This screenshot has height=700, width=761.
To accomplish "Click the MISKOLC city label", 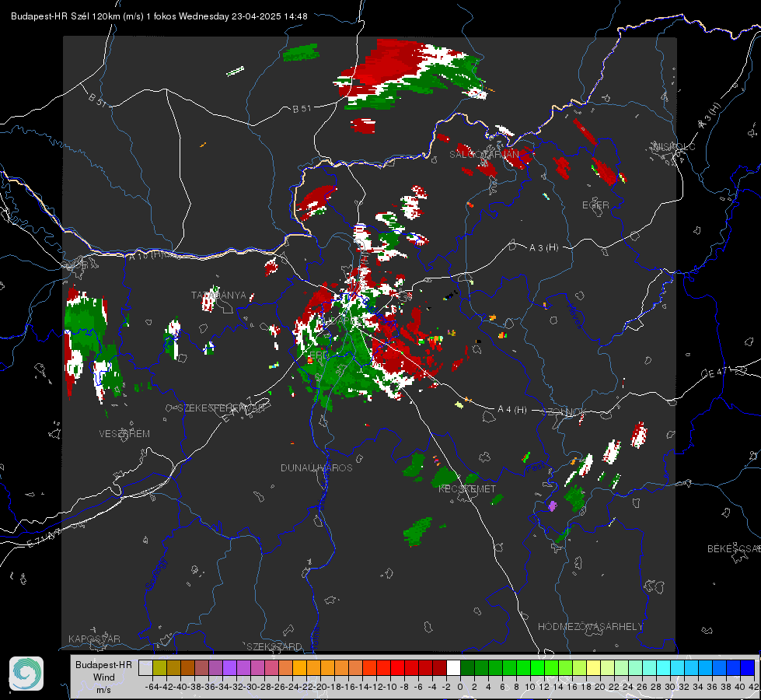I will 675,146.
